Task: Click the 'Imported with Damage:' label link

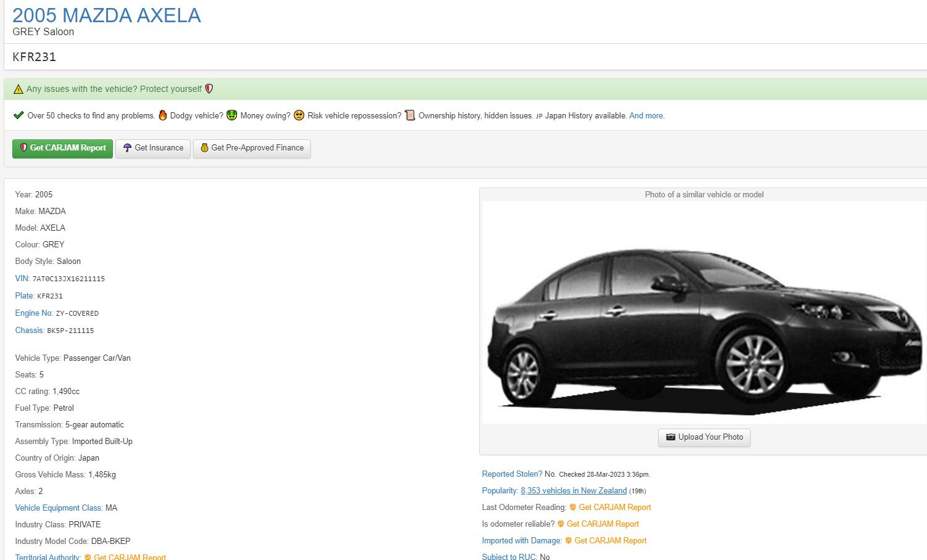Action: (522, 541)
